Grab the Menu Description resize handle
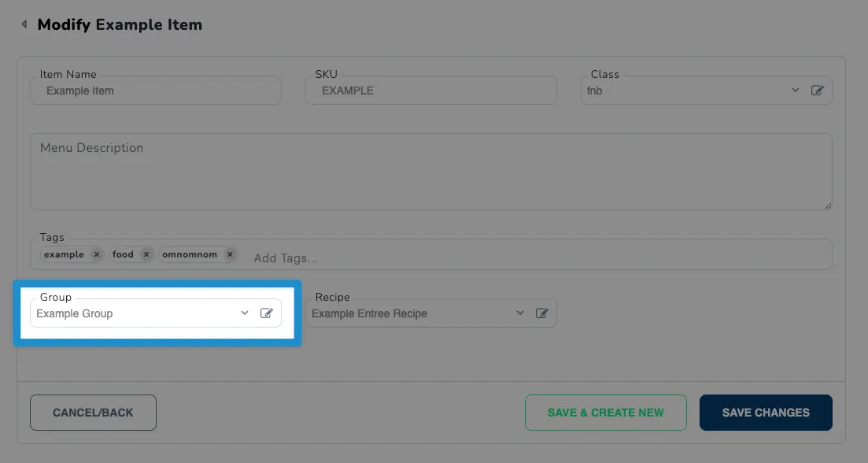This screenshot has height=463, width=868. 828,206
